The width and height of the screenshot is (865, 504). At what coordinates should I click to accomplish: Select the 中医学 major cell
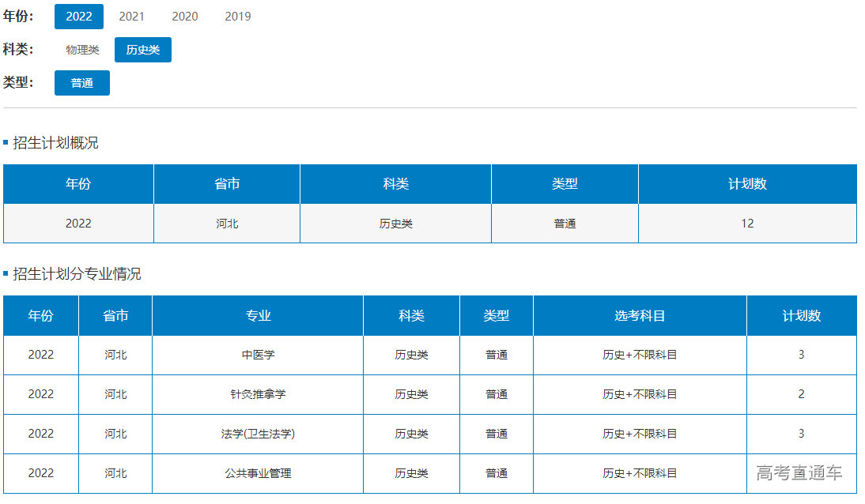[x=258, y=355]
